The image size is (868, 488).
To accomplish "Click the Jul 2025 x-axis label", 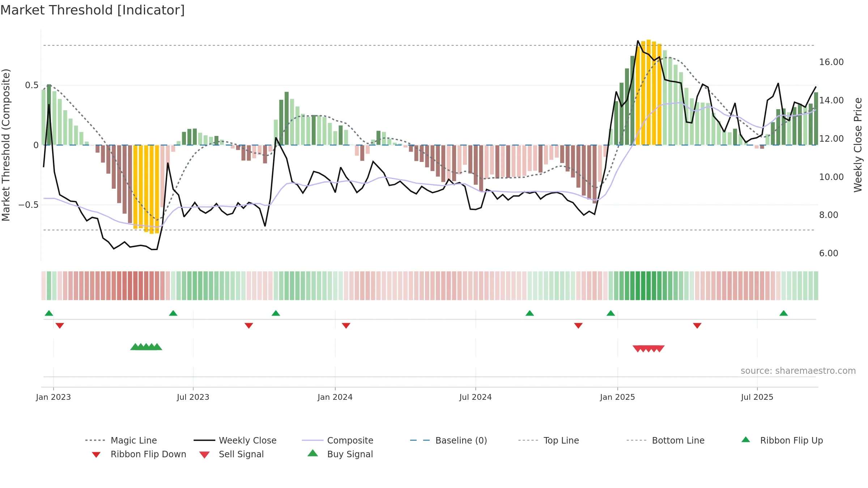I will pyautogui.click(x=757, y=397).
